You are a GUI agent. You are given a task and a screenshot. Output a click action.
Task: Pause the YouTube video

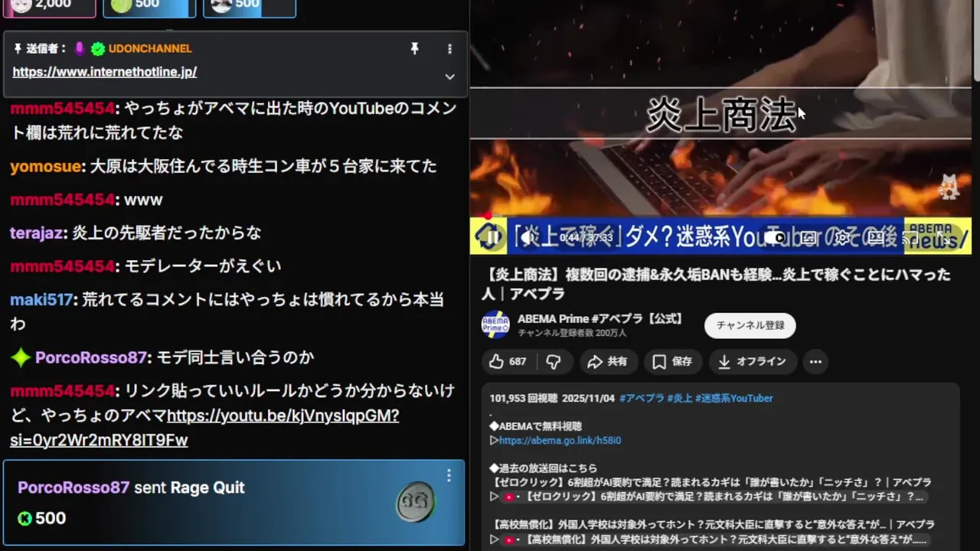(492, 237)
